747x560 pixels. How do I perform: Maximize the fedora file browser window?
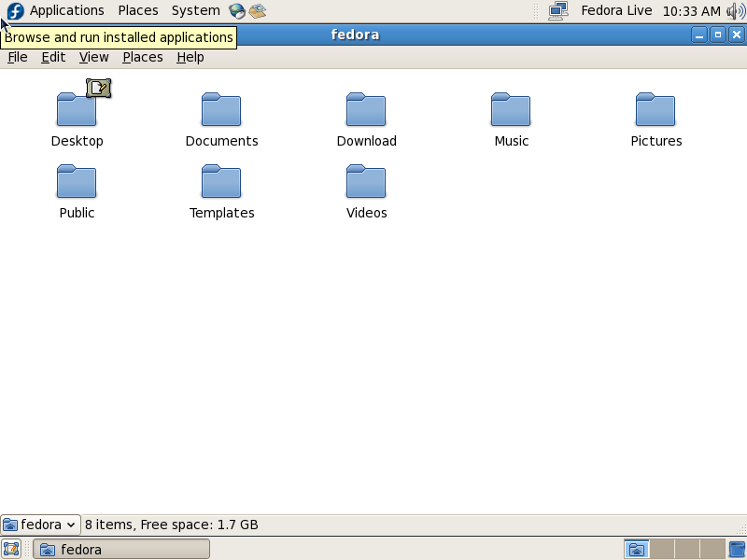718,35
